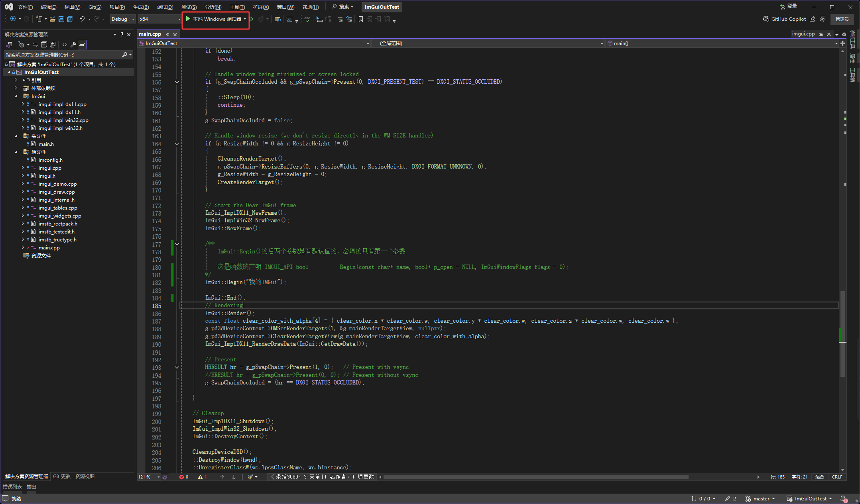Screen dimensions: 860x504
Task: Click the show all files icon in Solution Explorer
Action: 53,45
